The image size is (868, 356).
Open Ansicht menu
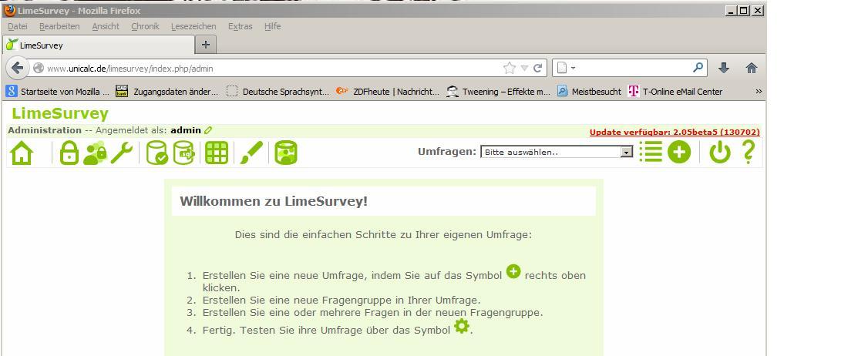106,26
